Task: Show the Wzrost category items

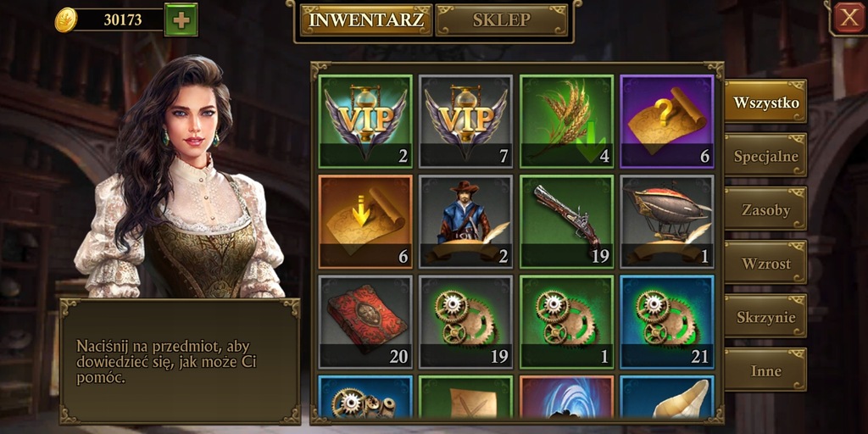Action: [765, 263]
